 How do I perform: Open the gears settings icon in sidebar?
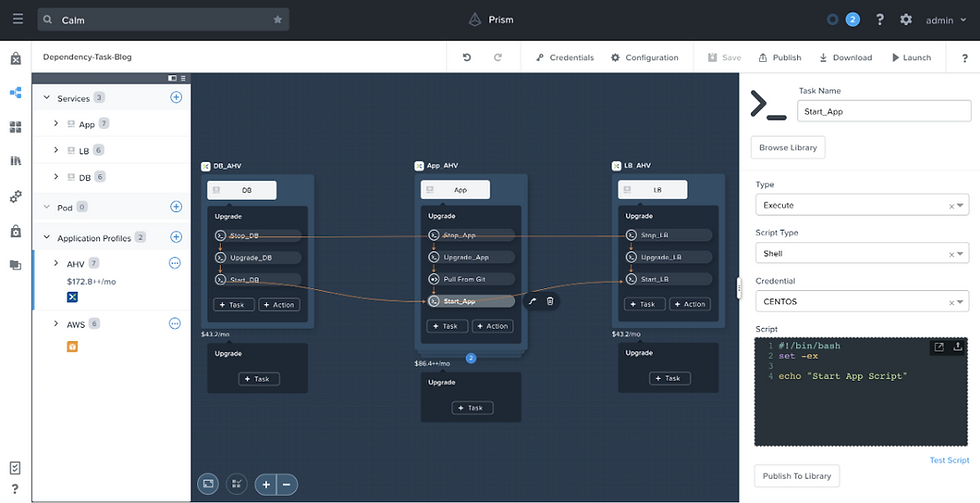pyautogui.click(x=16, y=197)
